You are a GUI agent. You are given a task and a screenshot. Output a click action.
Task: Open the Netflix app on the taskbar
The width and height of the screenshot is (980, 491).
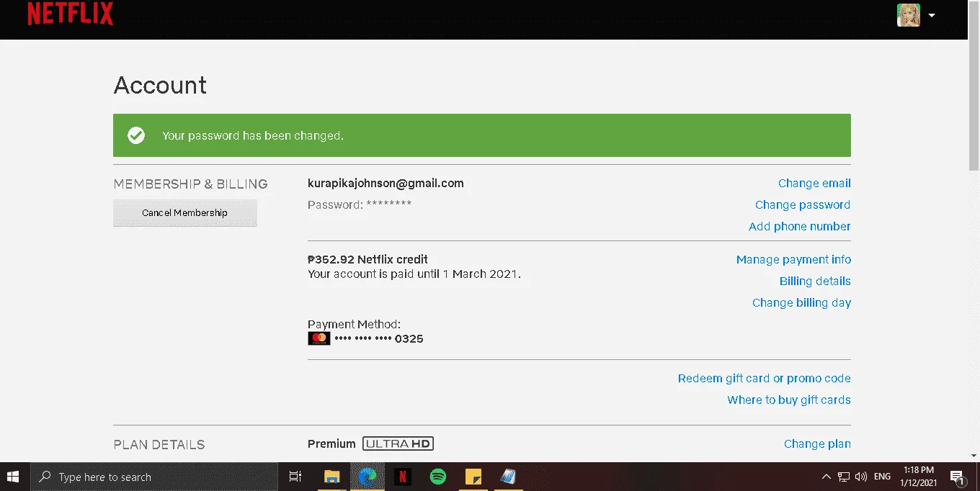[x=403, y=477]
